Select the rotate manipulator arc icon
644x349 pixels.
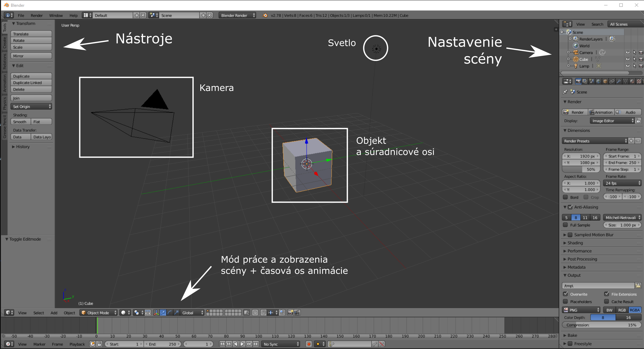(170, 313)
